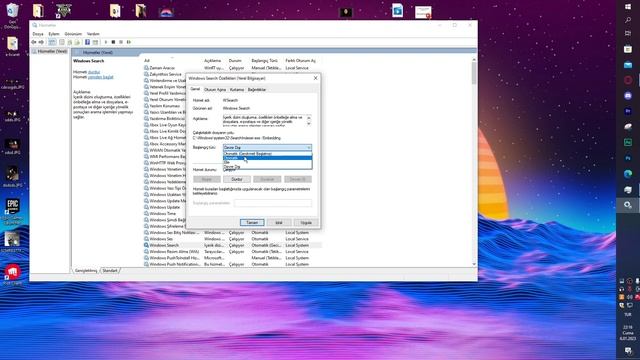Click the durdur link in left pane
The height and width of the screenshot is (360, 640).
[94, 72]
